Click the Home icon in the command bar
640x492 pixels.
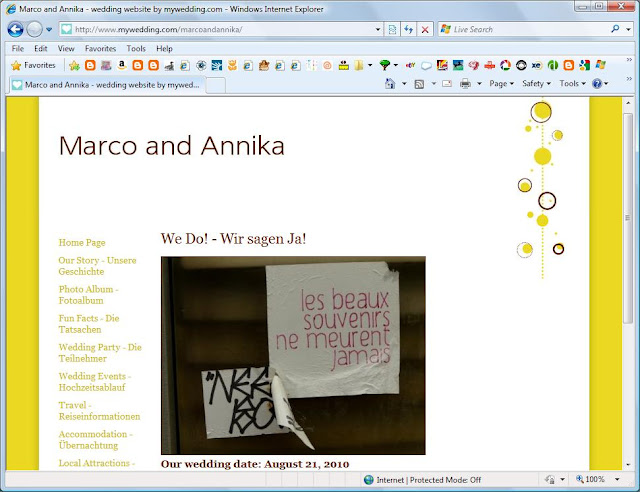point(390,84)
